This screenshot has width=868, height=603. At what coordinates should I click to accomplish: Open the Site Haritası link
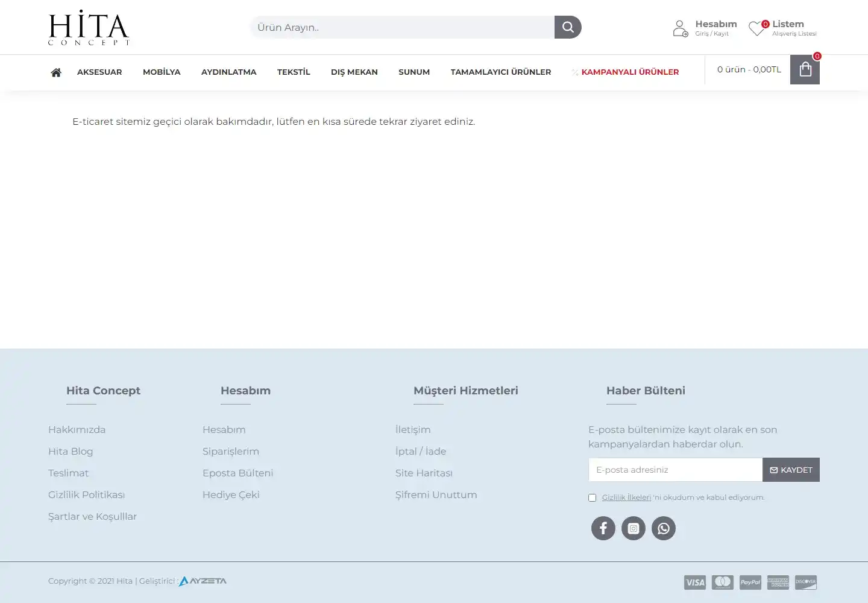pos(424,473)
